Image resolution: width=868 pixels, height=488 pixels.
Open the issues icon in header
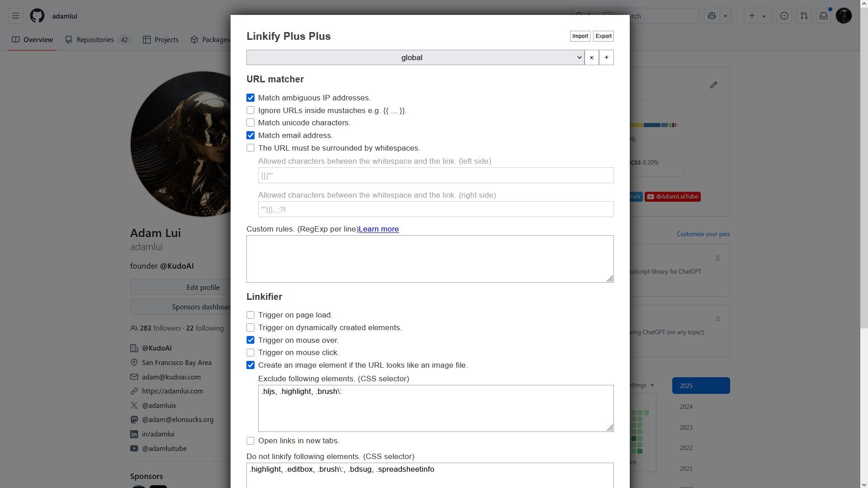[x=784, y=16]
